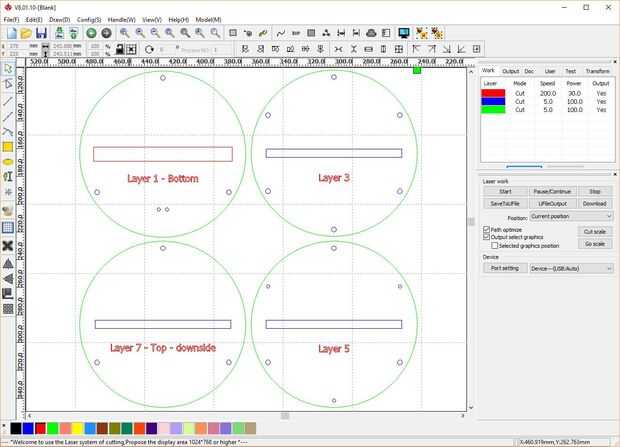Click the SaveToUFile button
This screenshot has height=447, width=620.
point(505,204)
